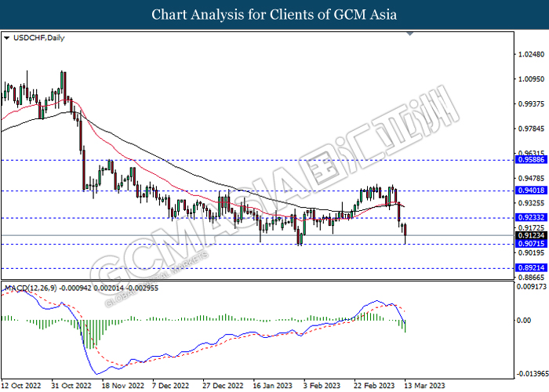
Task: Click the 12 Oct 2022 date label
Action: pyautogui.click(x=21, y=386)
